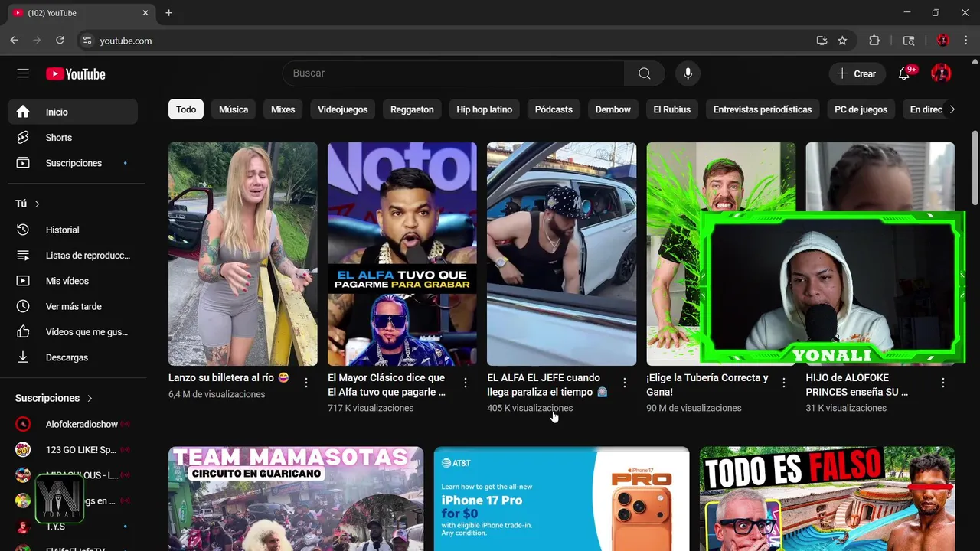Viewport: 980px width, 551px height.
Task: Click install app icon in address bar
Action: tap(822, 41)
